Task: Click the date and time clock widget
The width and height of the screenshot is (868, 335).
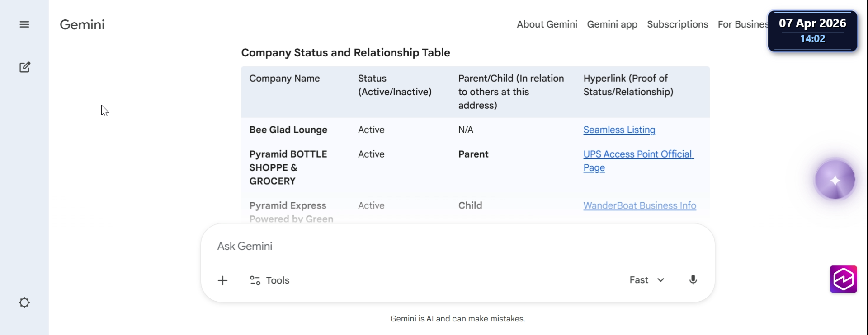Action: pos(812,31)
